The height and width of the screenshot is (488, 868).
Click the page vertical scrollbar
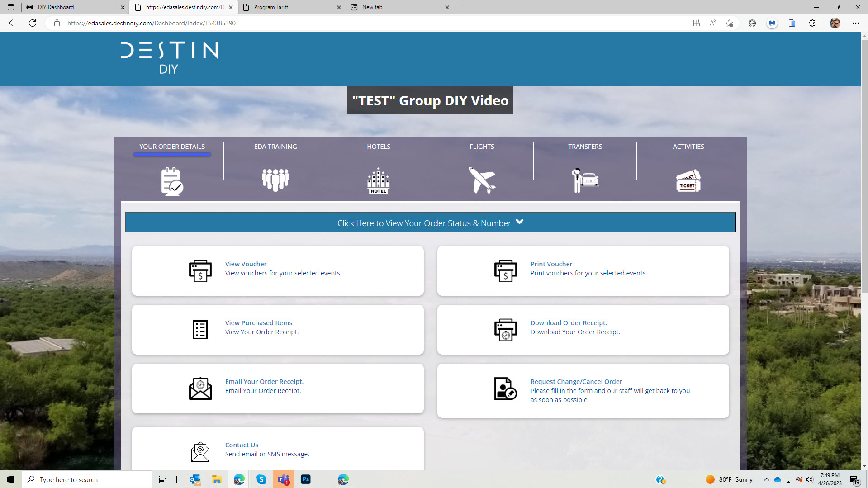coord(864,166)
